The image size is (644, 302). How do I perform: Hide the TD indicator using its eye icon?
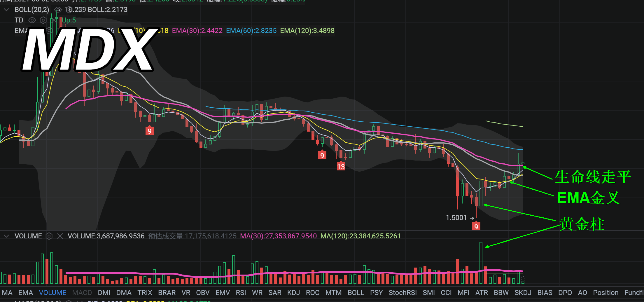click(x=32, y=20)
